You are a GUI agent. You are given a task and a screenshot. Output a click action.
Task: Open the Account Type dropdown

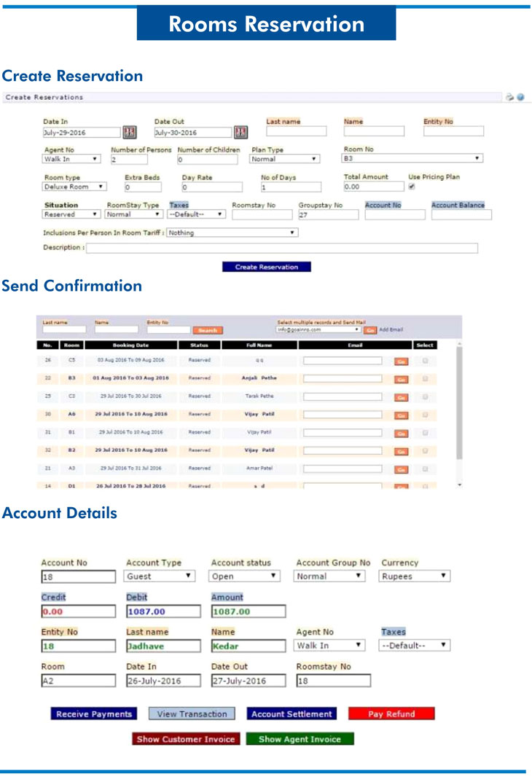159,576
